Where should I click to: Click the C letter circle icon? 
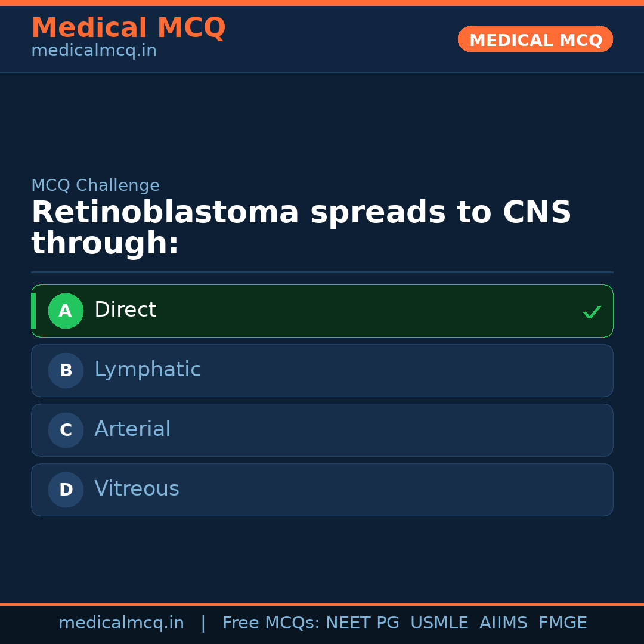point(66,430)
